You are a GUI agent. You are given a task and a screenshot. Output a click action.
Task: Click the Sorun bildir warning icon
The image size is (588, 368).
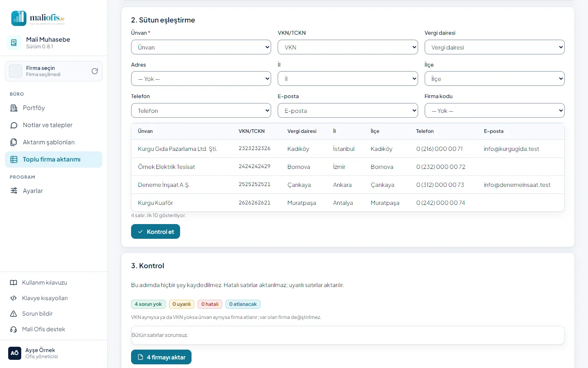pyautogui.click(x=13, y=314)
